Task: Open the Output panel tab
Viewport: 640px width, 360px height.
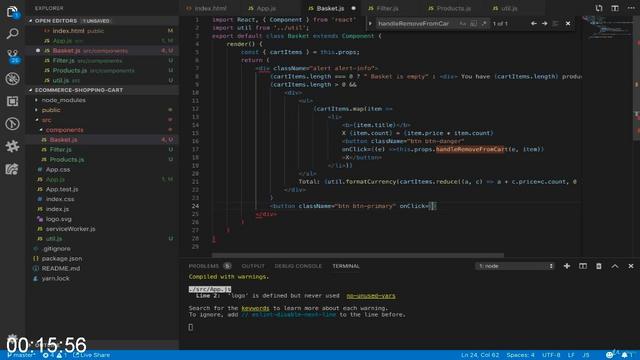Action: [253, 266]
